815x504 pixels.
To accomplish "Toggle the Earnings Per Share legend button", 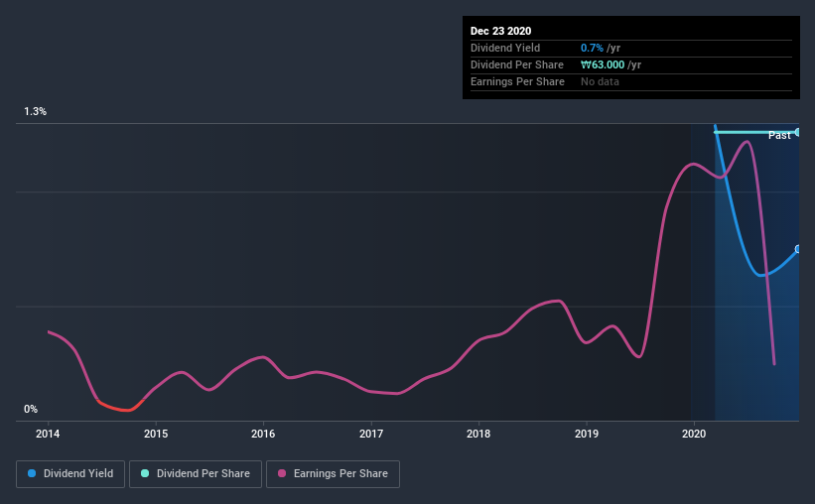I will [333, 474].
